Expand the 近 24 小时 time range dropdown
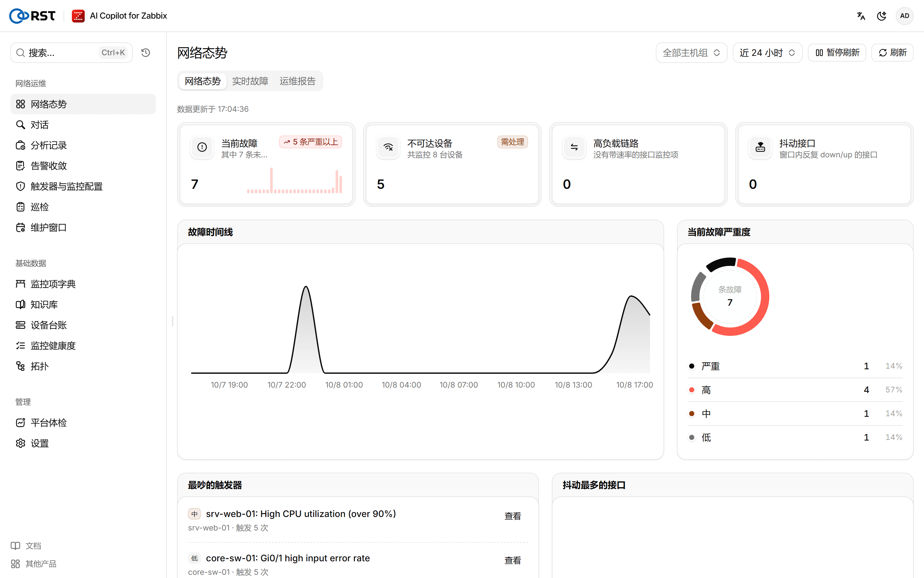 click(x=767, y=52)
